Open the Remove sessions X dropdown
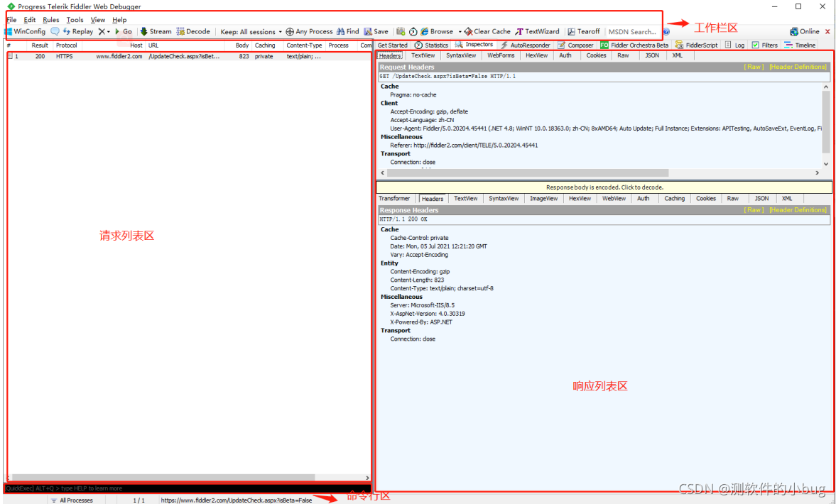Screen dimensions: 836x504 pyautogui.click(x=104, y=31)
